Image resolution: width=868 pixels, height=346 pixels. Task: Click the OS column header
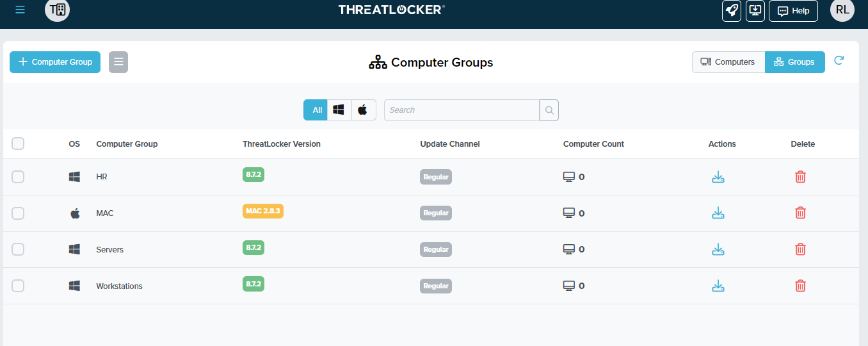pyautogui.click(x=74, y=144)
